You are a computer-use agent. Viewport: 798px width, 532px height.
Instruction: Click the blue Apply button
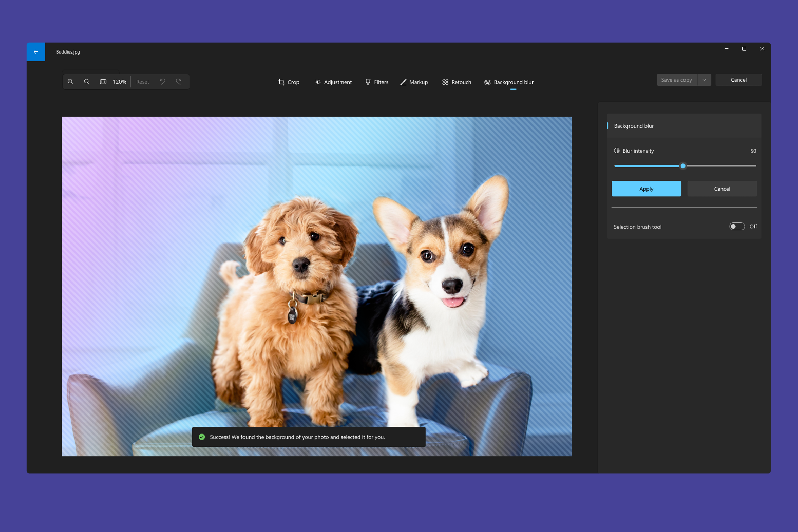pos(646,189)
